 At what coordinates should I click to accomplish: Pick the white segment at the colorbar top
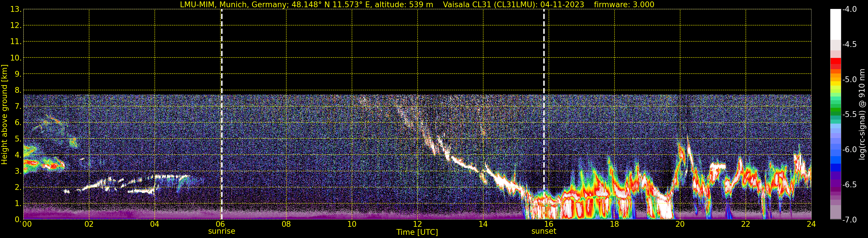point(835,24)
